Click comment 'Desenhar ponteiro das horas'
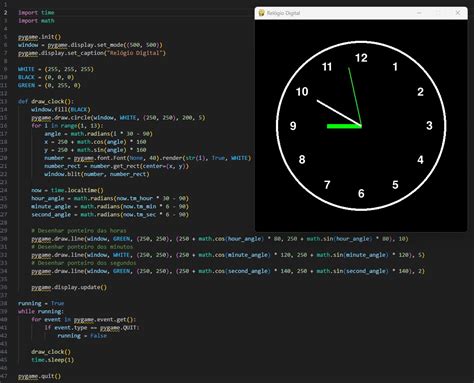The image size is (474, 383). tap(79, 231)
